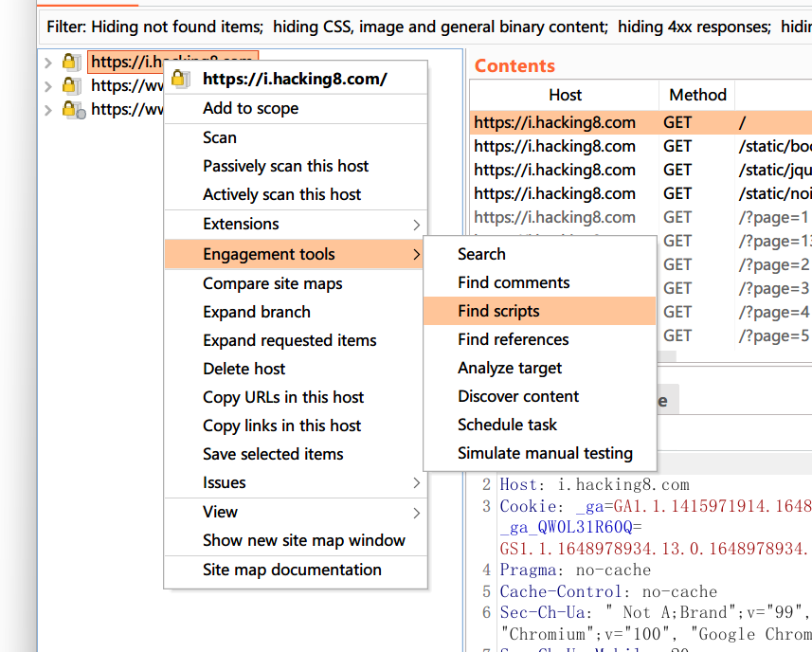The height and width of the screenshot is (652, 812).
Task: Open the View submenu
Action: click(296, 512)
